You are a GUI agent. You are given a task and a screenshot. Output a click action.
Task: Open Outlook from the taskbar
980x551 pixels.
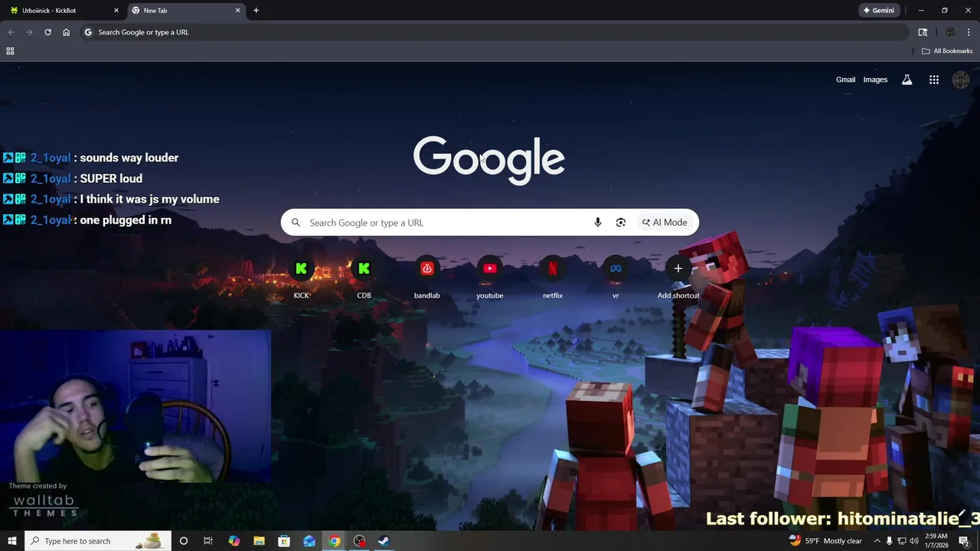309,541
